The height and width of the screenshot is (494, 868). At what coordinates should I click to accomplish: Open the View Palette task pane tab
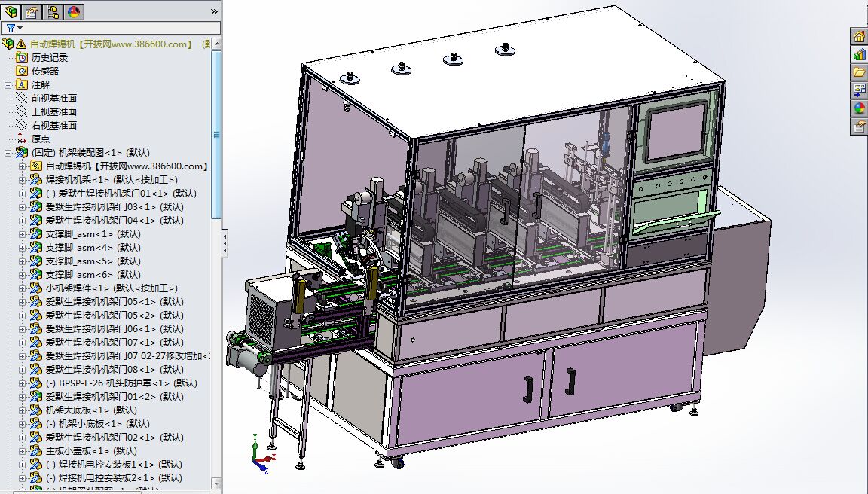pos(859,90)
